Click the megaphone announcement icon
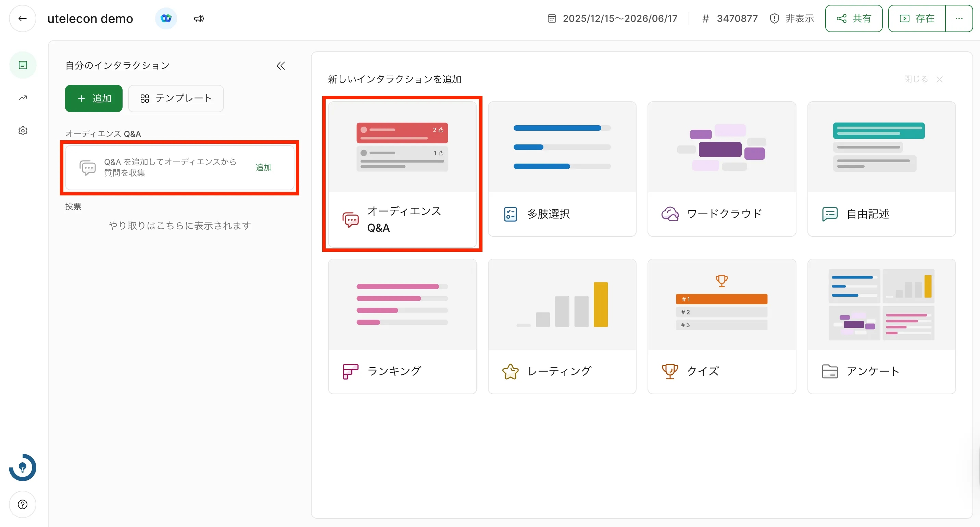The height and width of the screenshot is (527, 980). [x=199, y=18]
